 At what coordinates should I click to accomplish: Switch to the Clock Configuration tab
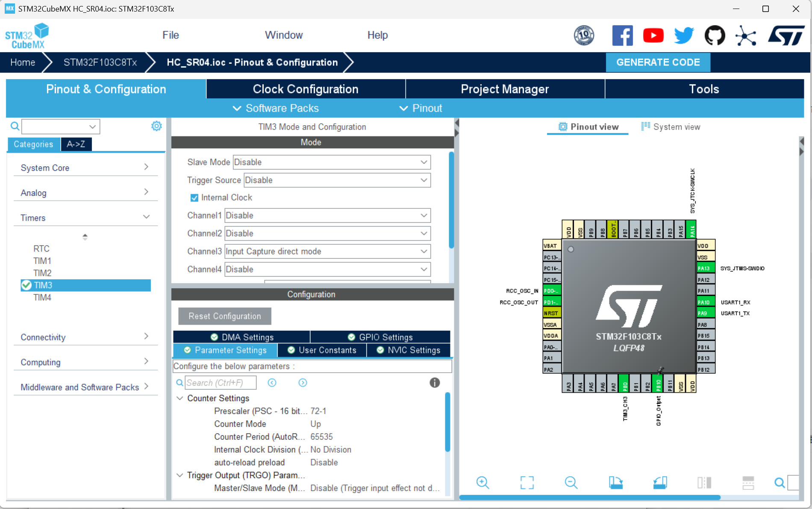coord(306,89)
